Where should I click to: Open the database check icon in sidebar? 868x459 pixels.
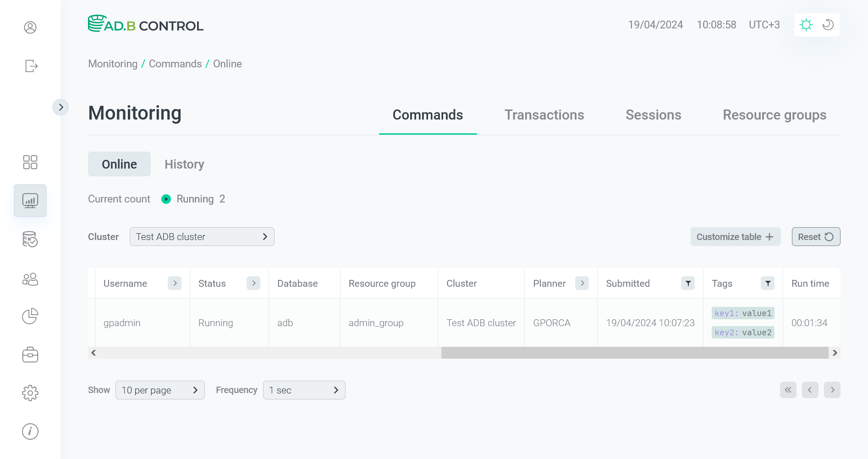30,239
